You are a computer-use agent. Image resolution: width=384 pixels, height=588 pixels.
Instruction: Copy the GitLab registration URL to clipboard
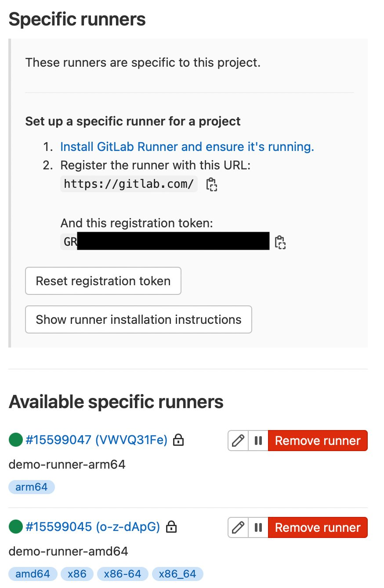211,184
